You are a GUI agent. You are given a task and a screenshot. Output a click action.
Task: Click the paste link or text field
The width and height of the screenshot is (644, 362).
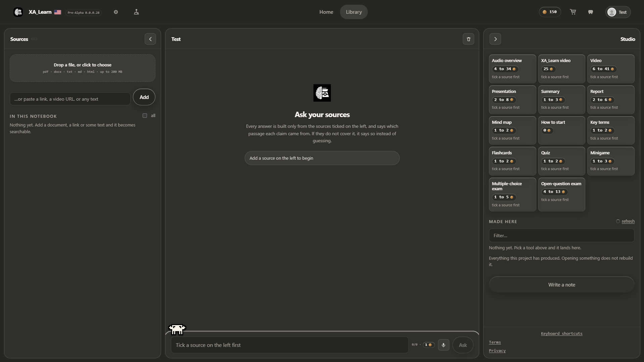[70, 99]
